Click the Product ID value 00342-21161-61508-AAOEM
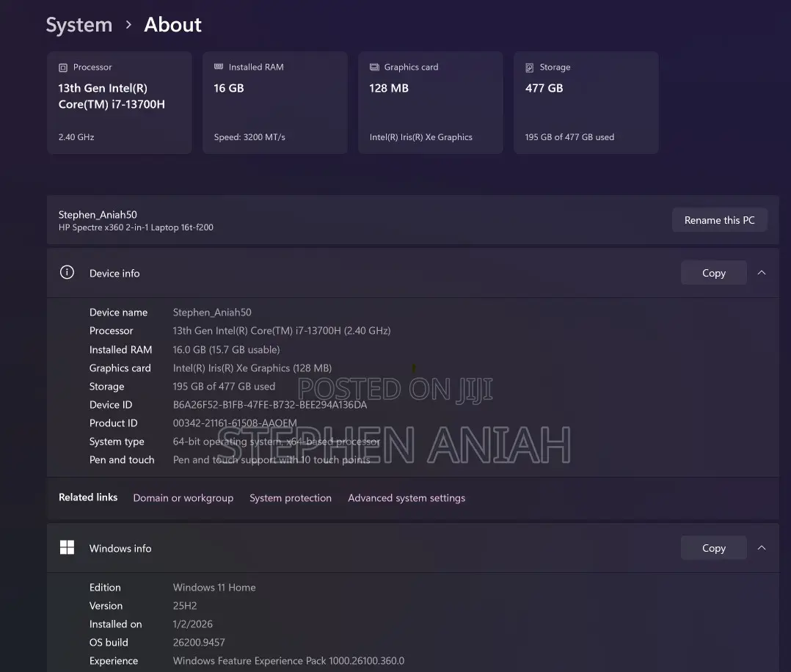Viewport: 791px width, 672px height. coord(235,423)
